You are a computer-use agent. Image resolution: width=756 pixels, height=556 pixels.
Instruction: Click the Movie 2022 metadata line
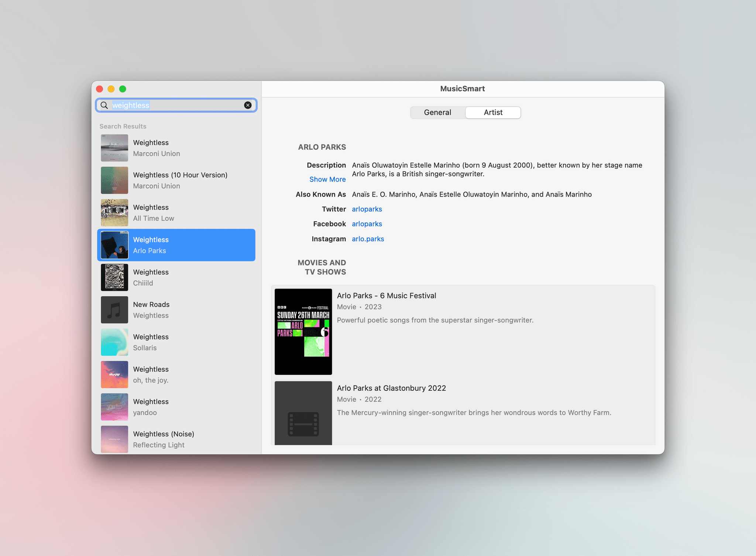pos(359,399)
